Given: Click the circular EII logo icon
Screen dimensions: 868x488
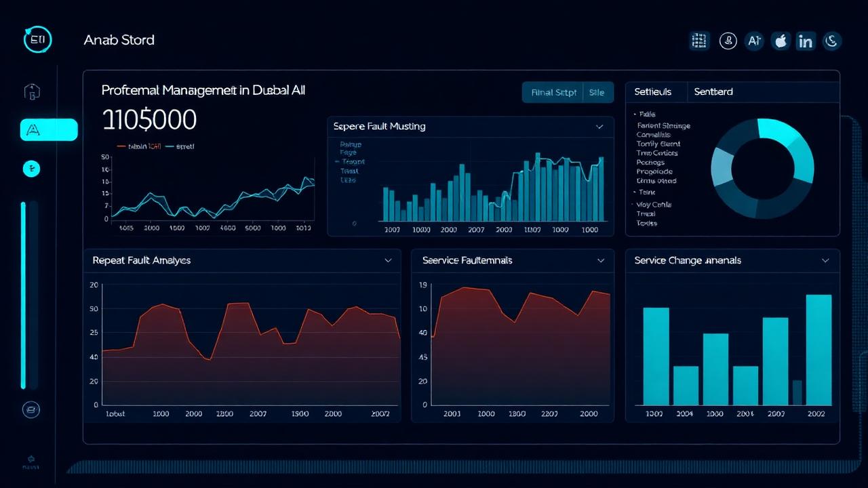Looking at the screenshot, I should [37, 39].
